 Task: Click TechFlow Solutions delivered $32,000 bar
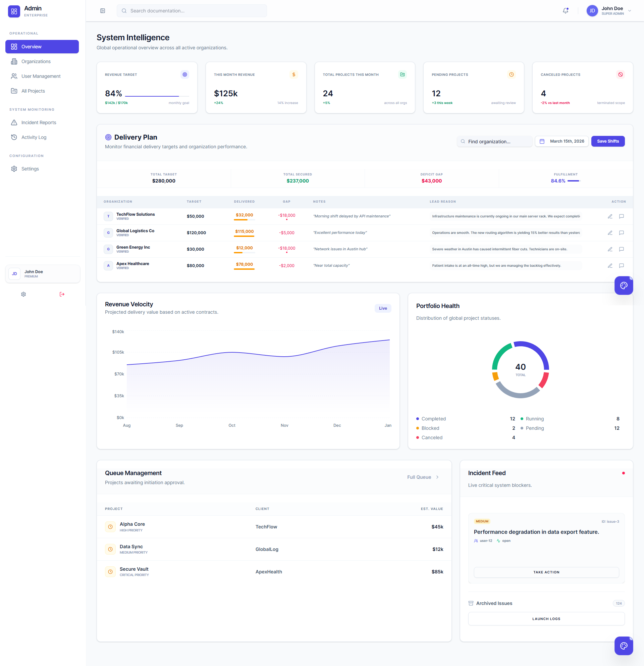coord(244,220)
